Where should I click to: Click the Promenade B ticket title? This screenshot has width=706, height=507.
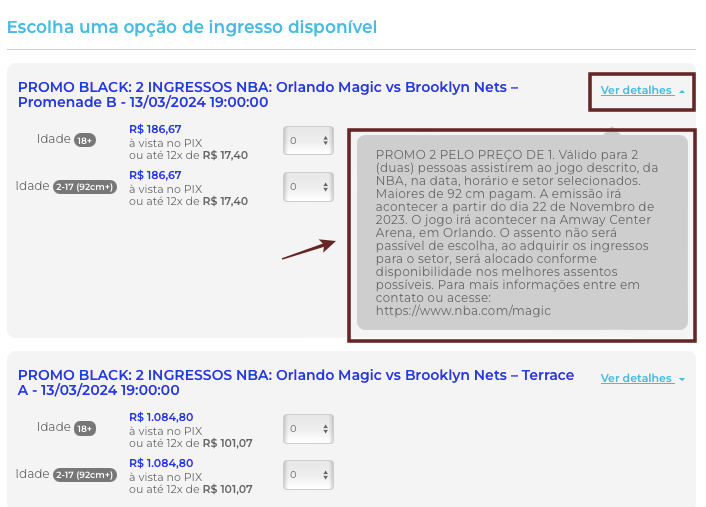(x=268, y=95)
